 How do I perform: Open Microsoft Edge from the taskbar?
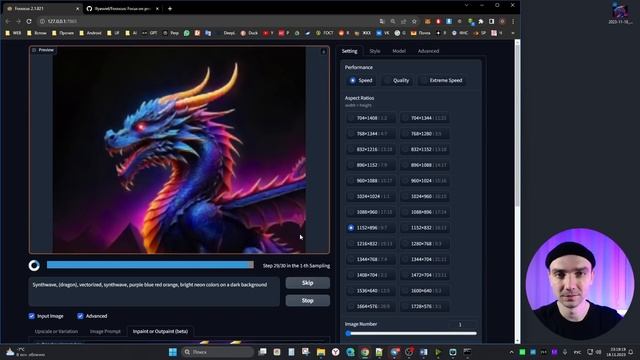pyautogui.click(x=350, y=352)
